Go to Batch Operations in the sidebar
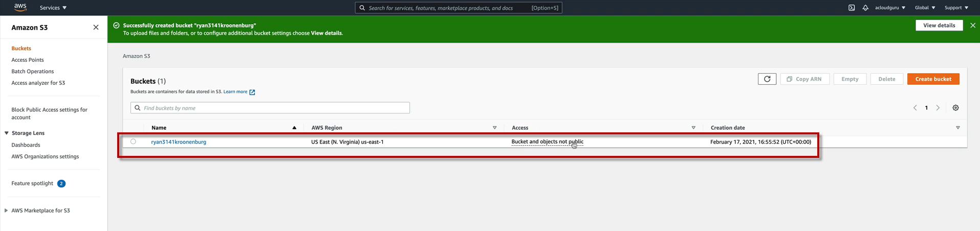 point(32,72)
